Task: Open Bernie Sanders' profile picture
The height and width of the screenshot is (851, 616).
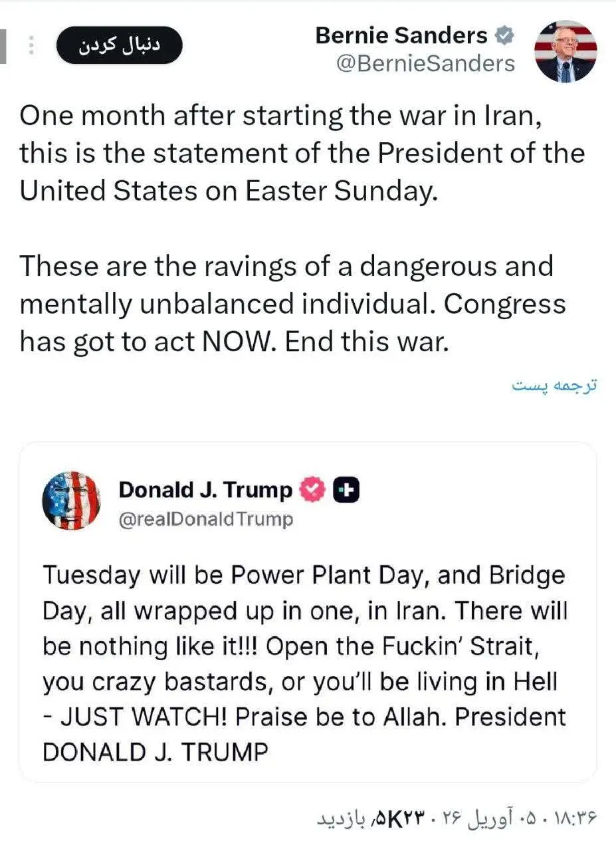Action: click(x=565, y=51)
